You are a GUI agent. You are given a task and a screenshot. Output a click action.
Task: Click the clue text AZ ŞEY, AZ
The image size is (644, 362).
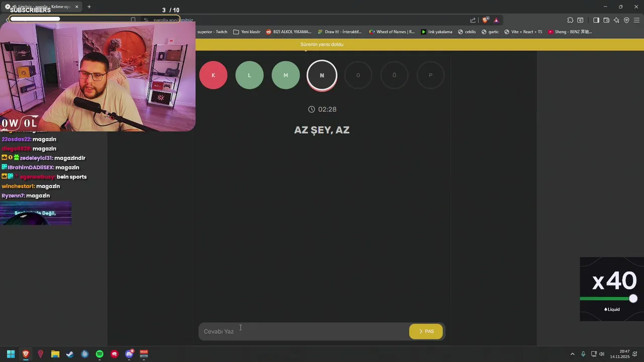coord(322,130)
